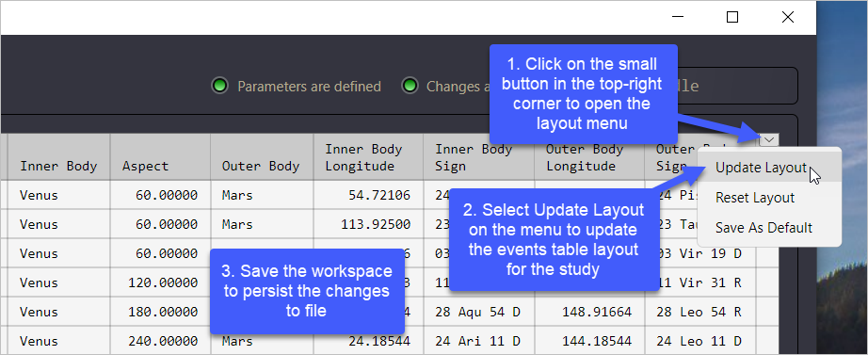Image resolution: width=868 pixels, height=355 pixels.
Task: Click the Inner Body Sign column header
Action: point(478,157)
